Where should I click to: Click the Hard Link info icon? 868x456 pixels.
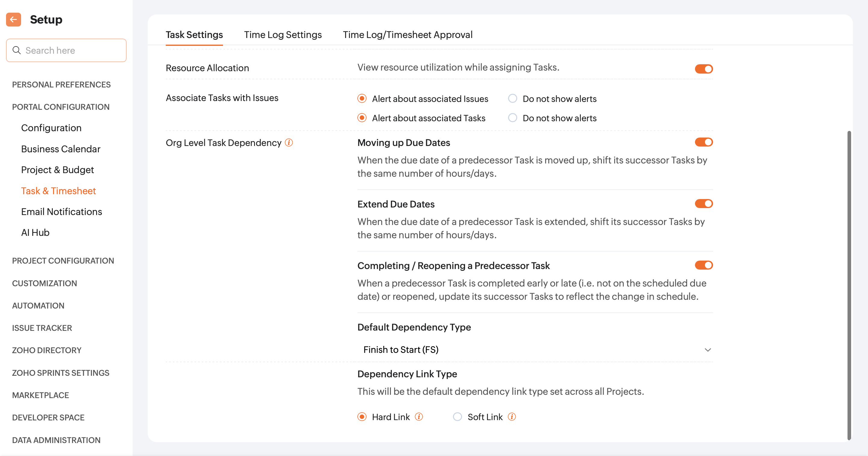point(419,417)
